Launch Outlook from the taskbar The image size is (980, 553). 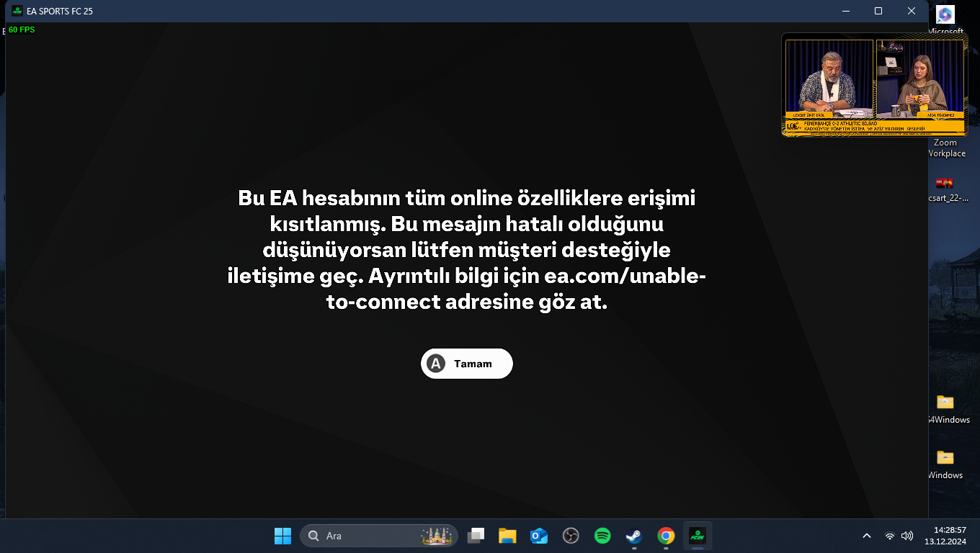[539, 536]
